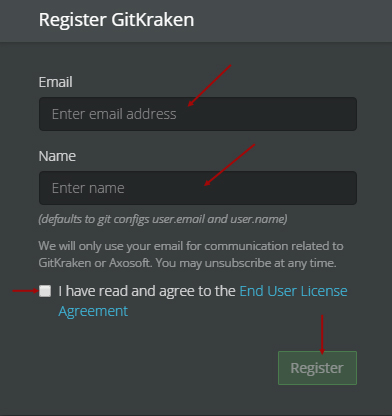
Task: Click the green Register button
Action: click(x=317, y=368)
